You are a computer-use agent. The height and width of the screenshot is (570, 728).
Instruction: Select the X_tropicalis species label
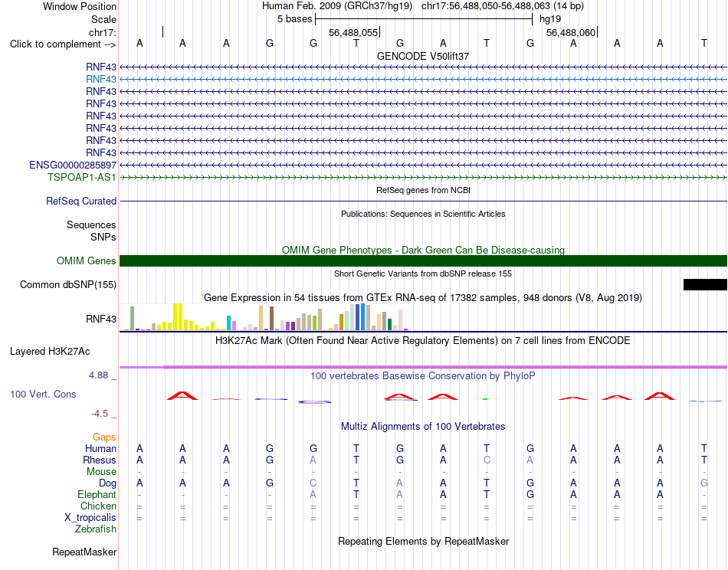[x=90, y=518]
